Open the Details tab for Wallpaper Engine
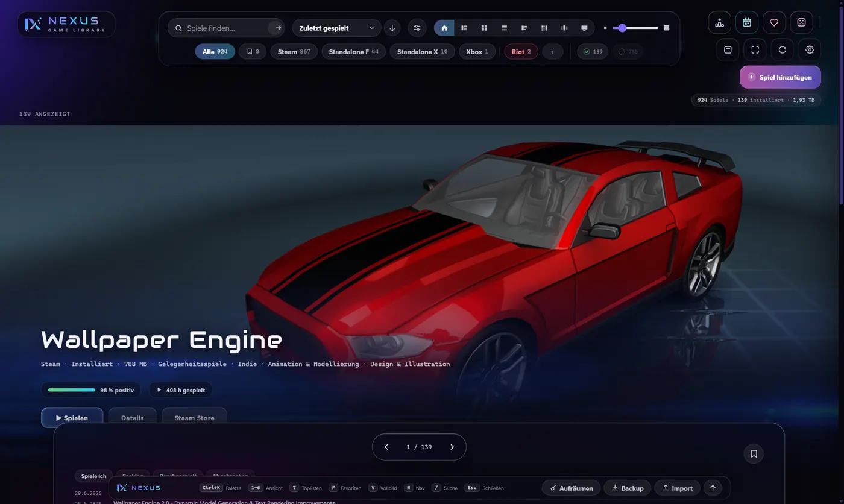Image resolution: width=844 pixels, height=504 pixels. (x=133, y=418)
